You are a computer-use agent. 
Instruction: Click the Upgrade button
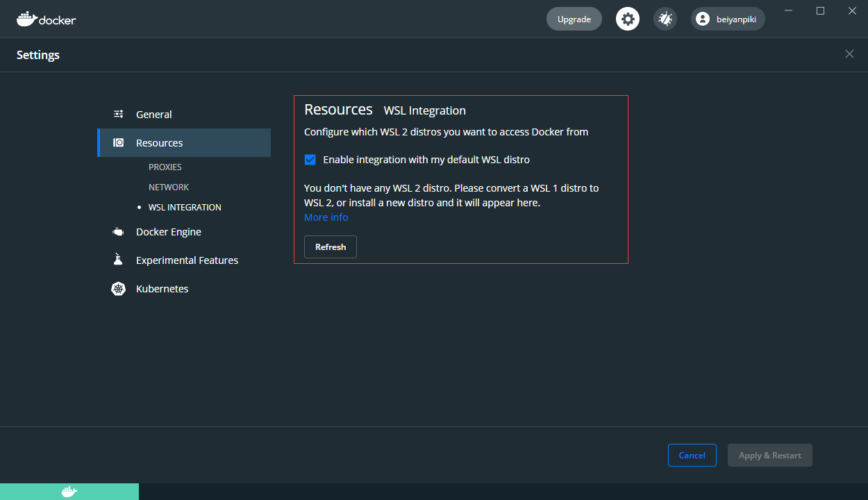tap(574, 19)
